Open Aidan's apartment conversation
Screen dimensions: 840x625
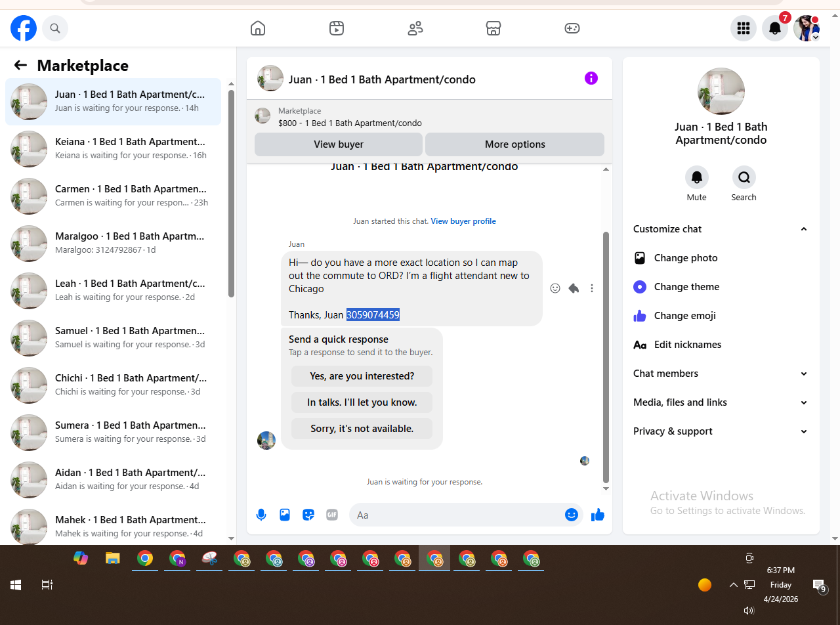click(113, 480)
